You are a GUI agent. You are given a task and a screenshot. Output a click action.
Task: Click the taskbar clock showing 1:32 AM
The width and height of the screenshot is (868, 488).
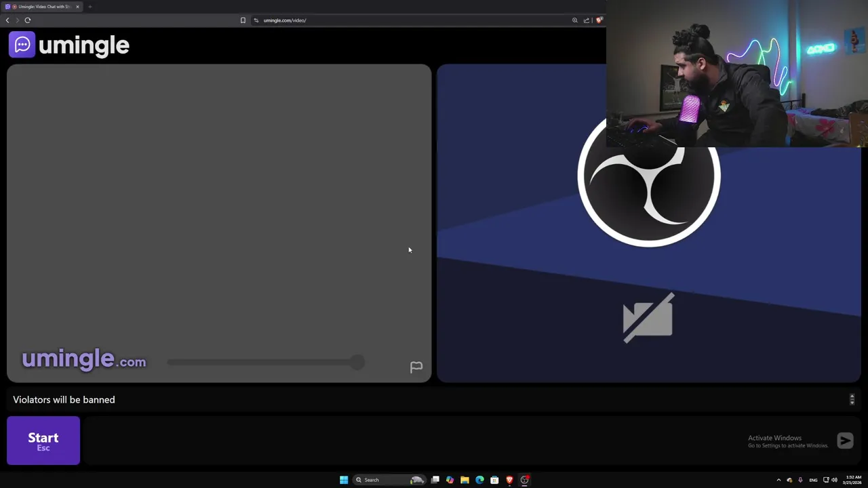pos(853,480)
